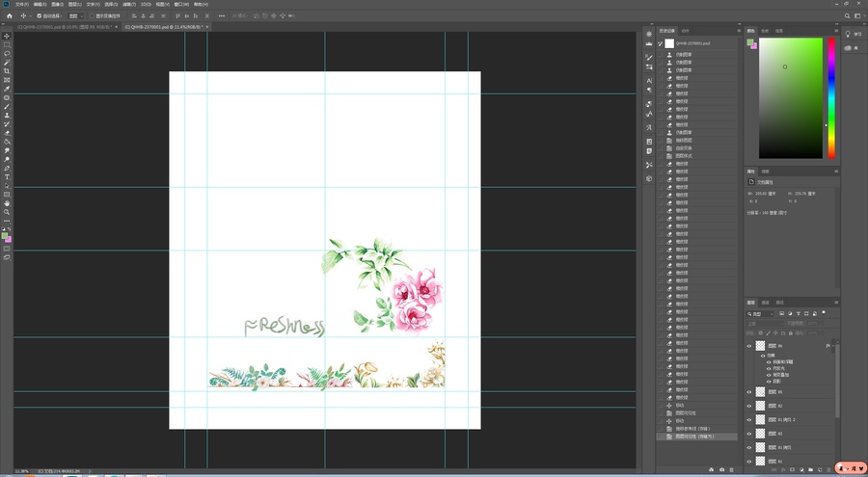
Task: Click the camera new-snapshot icon in History panel
Action: 721,470
